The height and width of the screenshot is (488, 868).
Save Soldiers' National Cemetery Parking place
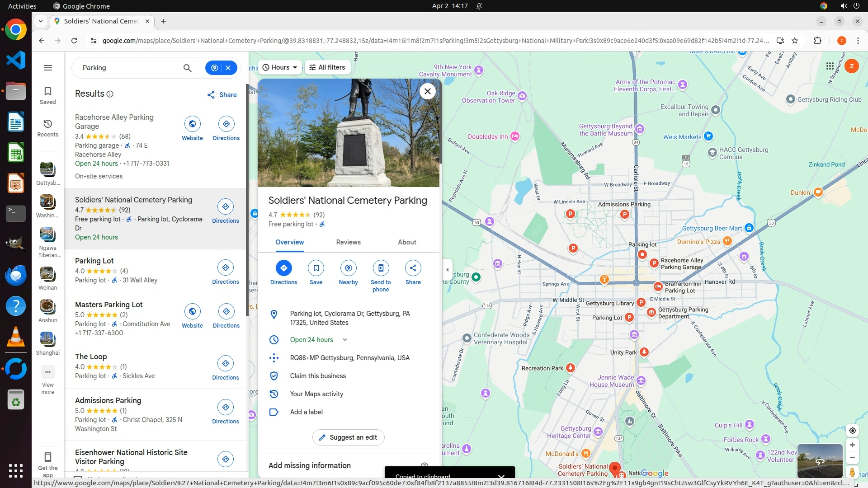coord(316,268)
